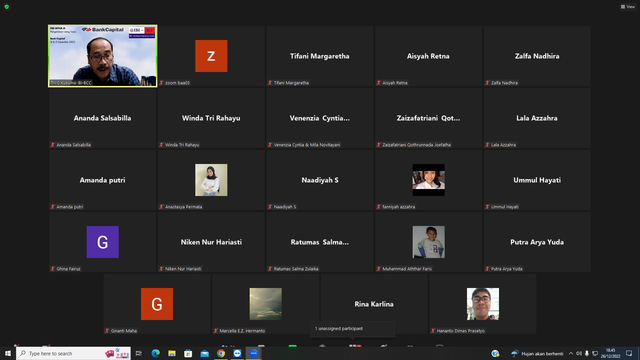Click Marcella E.Z. Hermanto's cloud photo
Image resolution: width=640 pixels, height=360 pixels.
click(265, 304)
